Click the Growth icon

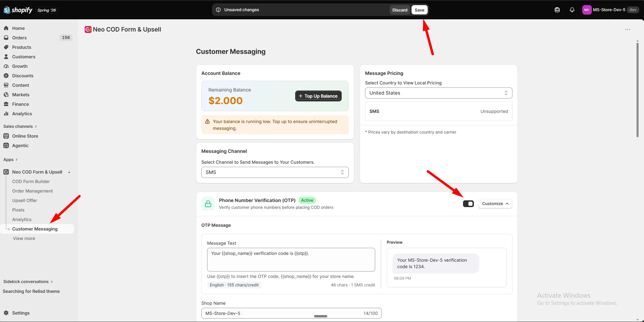pyautogui.click(x=6, y=66)
